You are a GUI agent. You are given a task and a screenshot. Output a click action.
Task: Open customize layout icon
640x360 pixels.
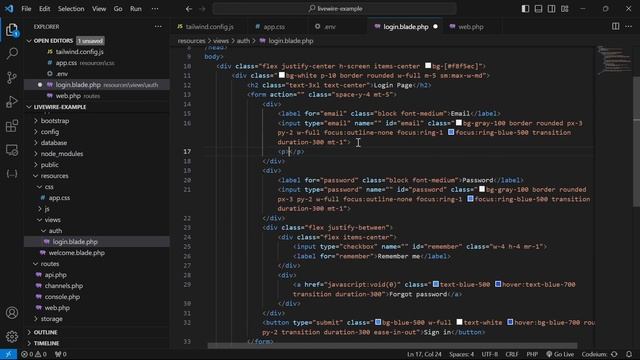tap(565, 9)
